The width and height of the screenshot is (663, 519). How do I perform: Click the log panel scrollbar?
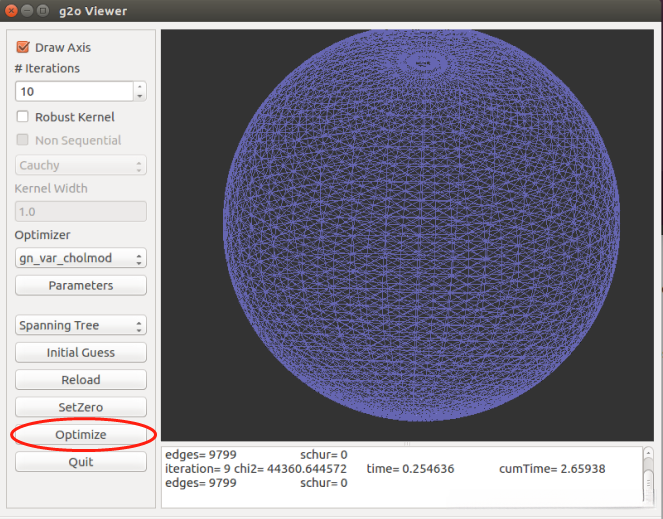pyautogui.click(x=648, y=477)
